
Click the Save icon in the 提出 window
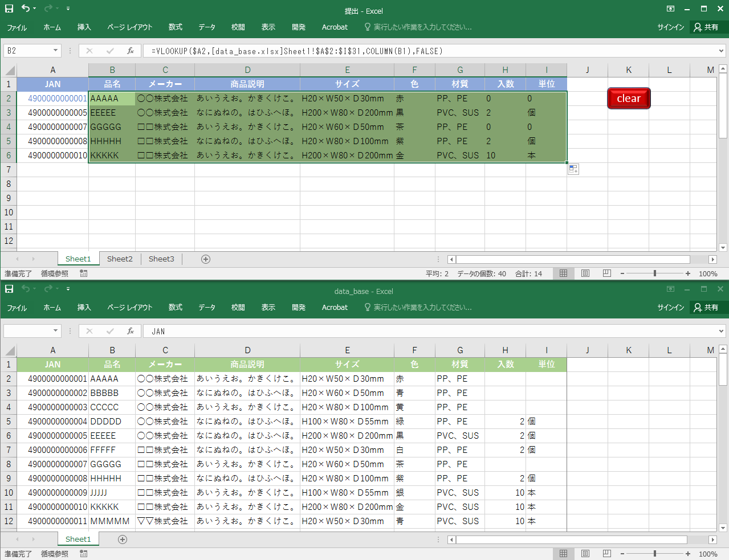(x=9, y=9)
